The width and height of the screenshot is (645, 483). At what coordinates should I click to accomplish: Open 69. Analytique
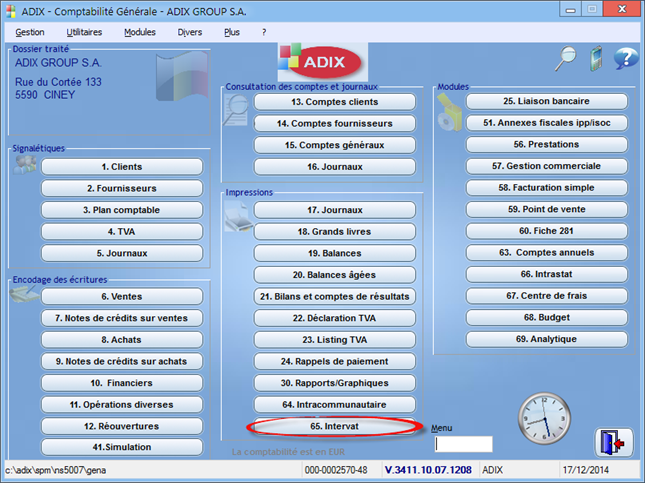click(x=547, y=339)
